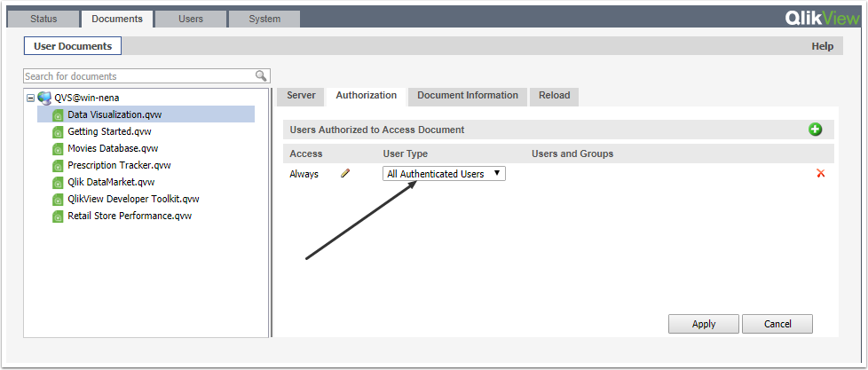
Task: Open the All Authenticated Users dropdown
Action: [444, 174]
